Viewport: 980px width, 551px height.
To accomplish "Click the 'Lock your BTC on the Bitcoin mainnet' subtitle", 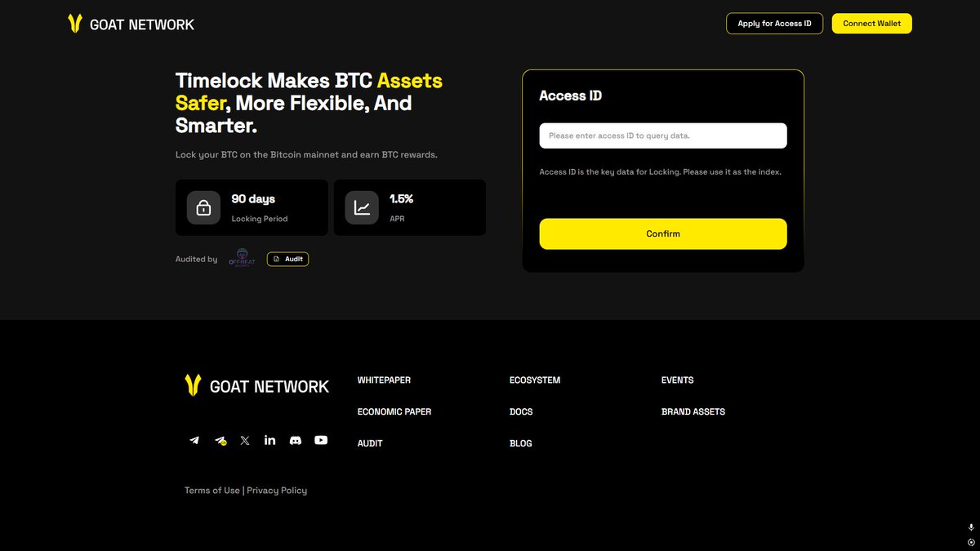I will click(306, 155).
